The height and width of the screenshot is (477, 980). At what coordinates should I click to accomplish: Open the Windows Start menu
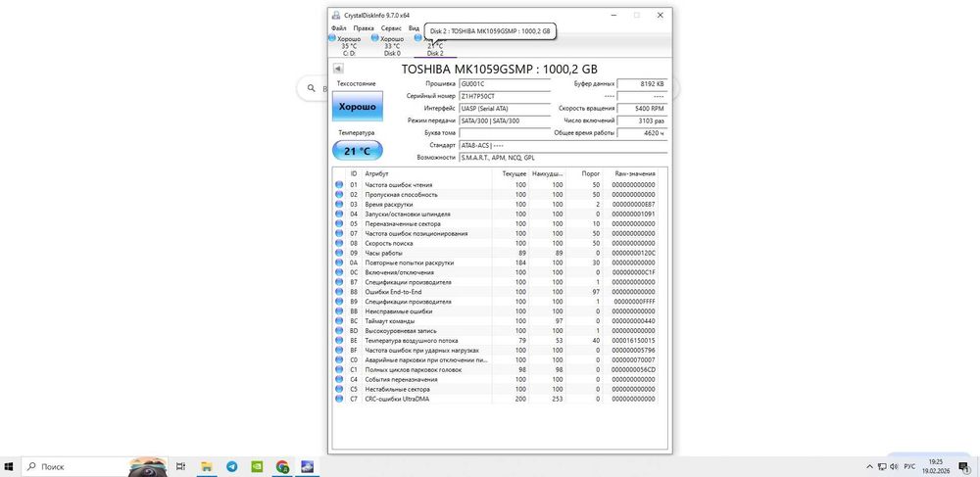[10, 466]
